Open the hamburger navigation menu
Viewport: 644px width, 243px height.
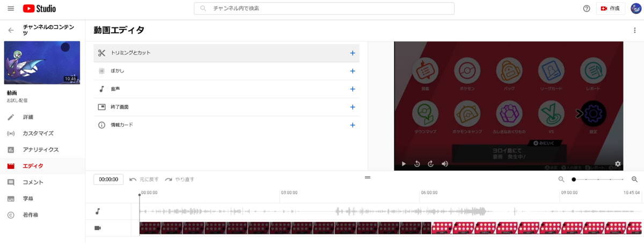click(x=11, y=9)
